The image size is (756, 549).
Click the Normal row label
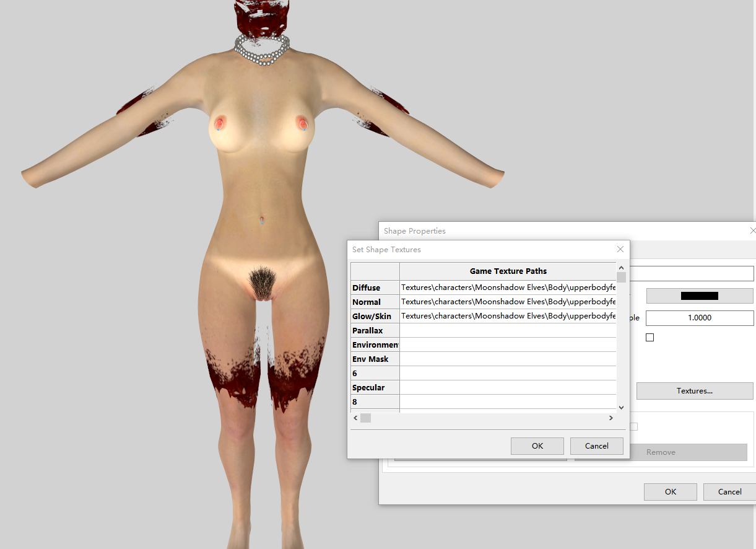375,302
